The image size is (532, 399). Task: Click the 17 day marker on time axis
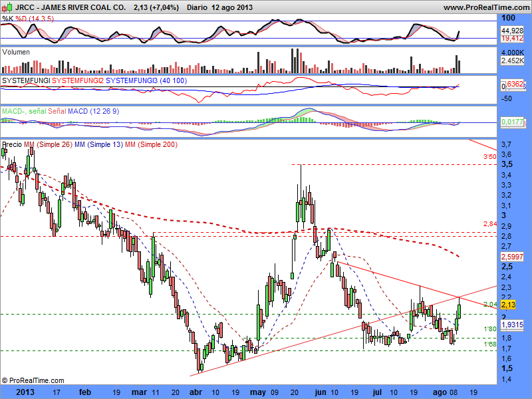[x=57, y=392]
